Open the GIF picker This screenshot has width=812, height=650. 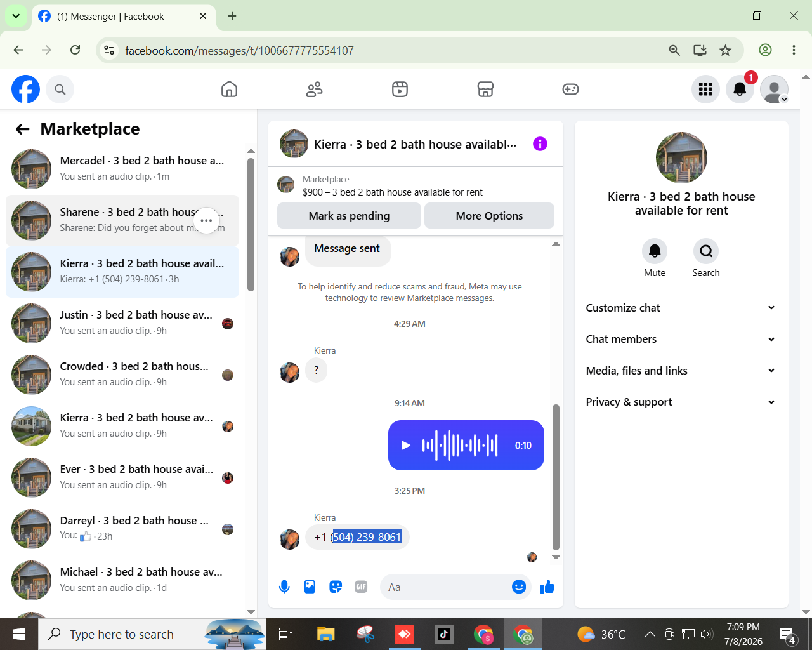tap(361, 587)
